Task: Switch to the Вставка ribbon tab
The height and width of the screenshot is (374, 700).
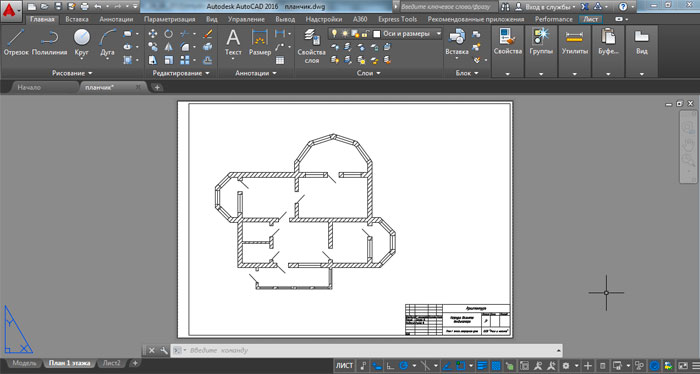Action: pos(76,19)
